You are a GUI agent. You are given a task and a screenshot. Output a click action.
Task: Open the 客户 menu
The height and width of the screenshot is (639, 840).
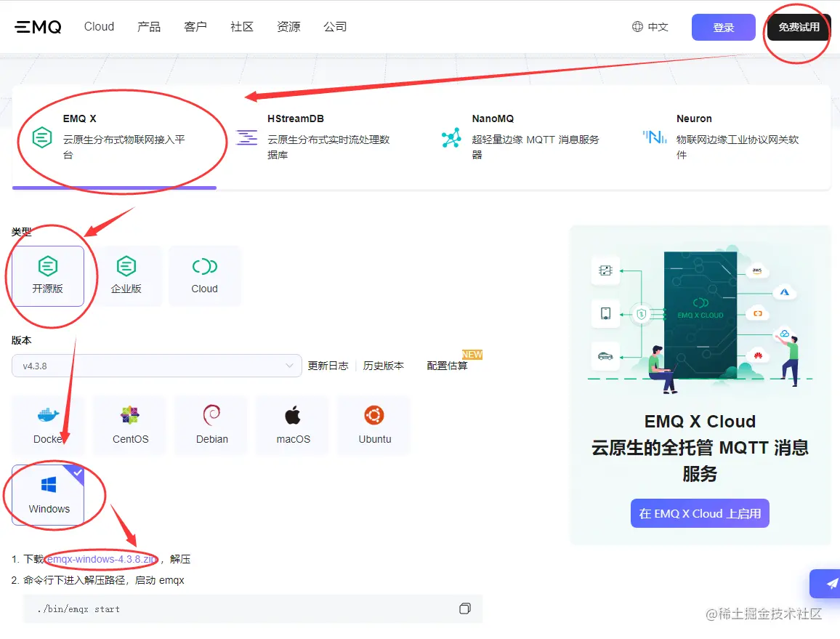pos(195,27)
